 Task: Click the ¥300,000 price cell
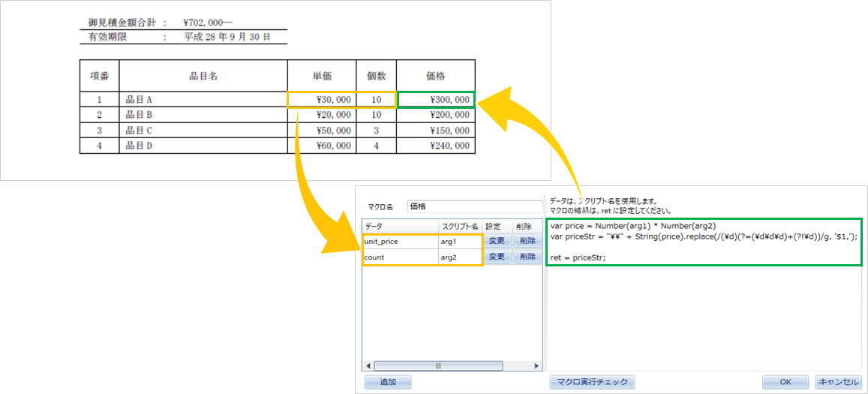coord(436,100)
